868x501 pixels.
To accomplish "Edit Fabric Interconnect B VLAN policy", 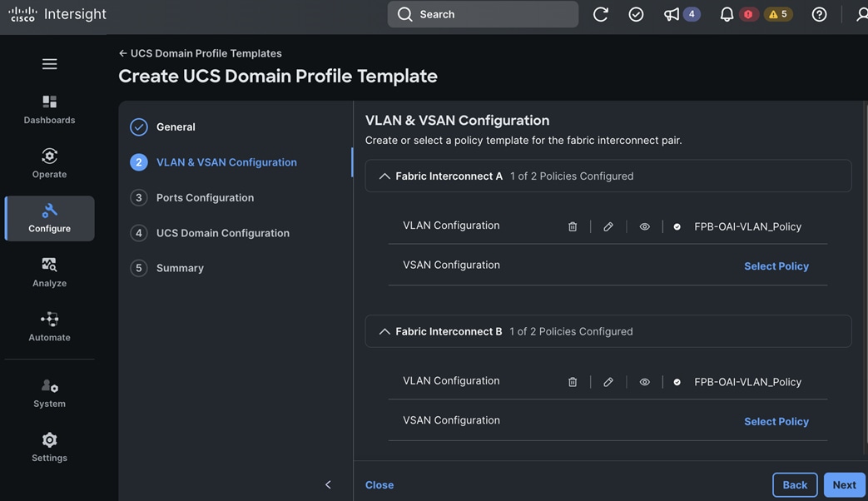I will (x=608, y=382).
